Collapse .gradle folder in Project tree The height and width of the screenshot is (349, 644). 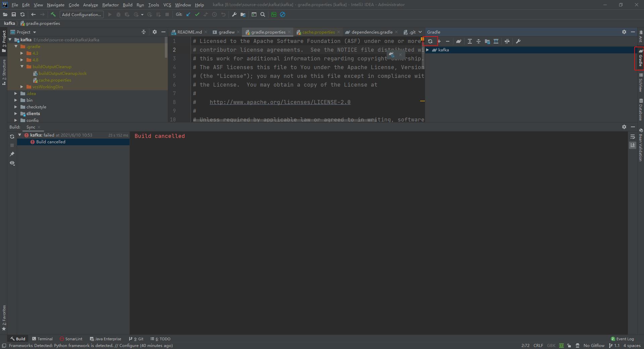click(16, 46)
